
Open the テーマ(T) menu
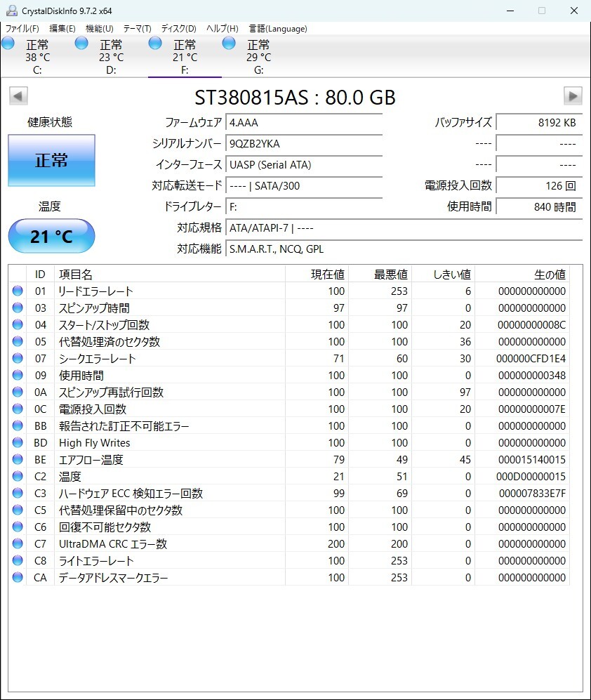click(x=137, y=29)
